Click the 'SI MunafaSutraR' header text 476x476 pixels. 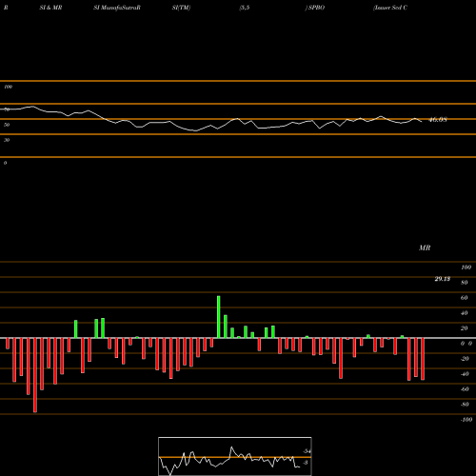click(117, 8)
